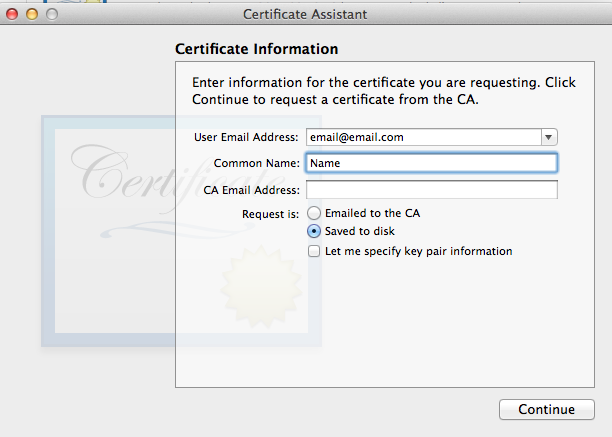Click the instruction text about requesting a certificate
Viewport: 612px width, 437px height.
tap(384, 91)
